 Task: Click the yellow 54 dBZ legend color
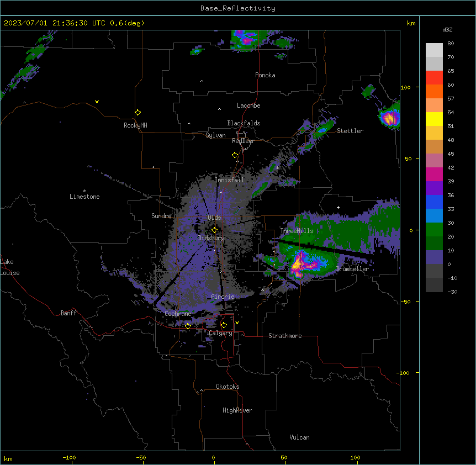(434, 119)
